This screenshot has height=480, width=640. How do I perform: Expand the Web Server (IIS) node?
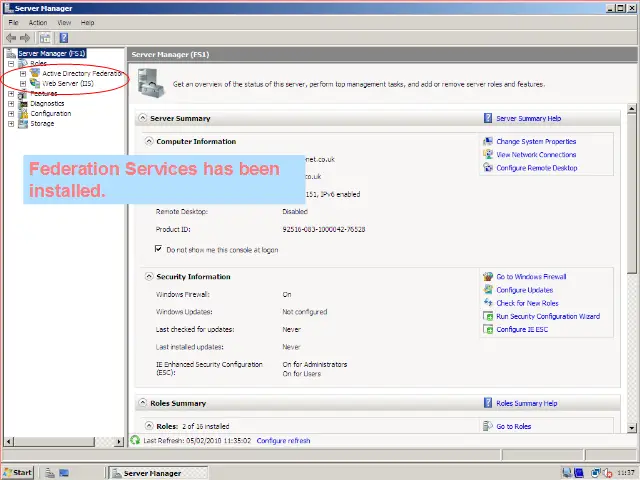(23, 84)
